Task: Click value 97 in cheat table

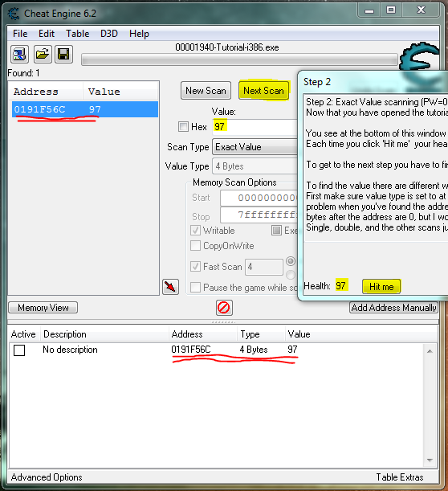Action: [x=292, y=350]
